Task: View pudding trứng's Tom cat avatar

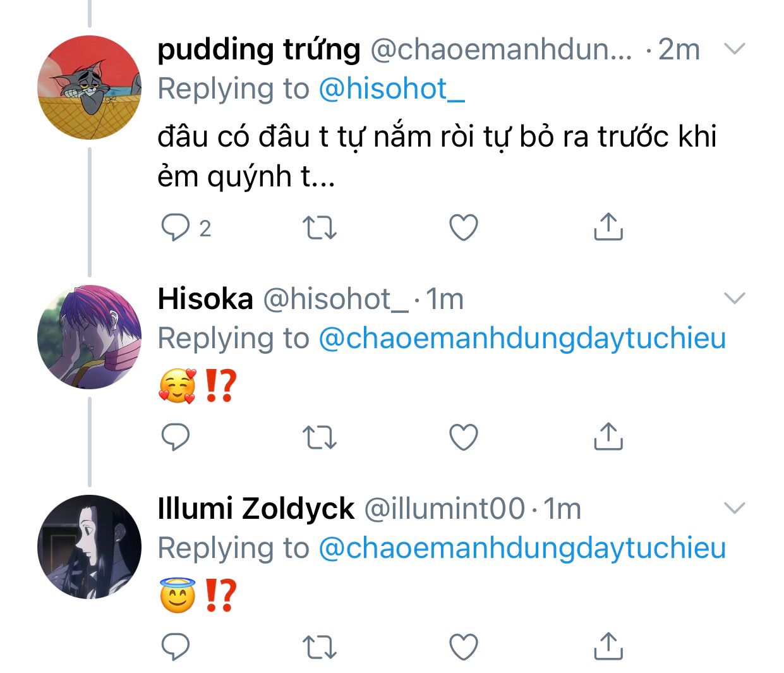Action: click(x=89, y=87)
